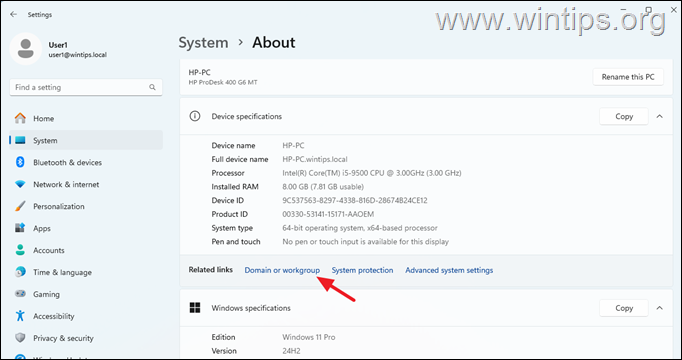Click the Device ID value 9C537563-8297-4338-816D-28674B24CE12

355,200
